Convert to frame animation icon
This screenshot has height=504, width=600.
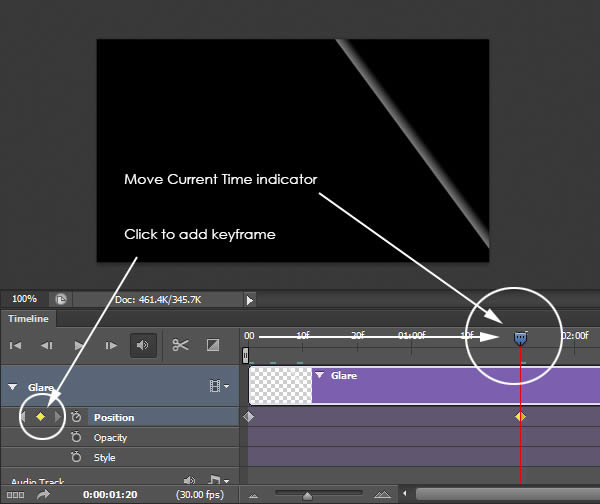[x=16, y=495]
